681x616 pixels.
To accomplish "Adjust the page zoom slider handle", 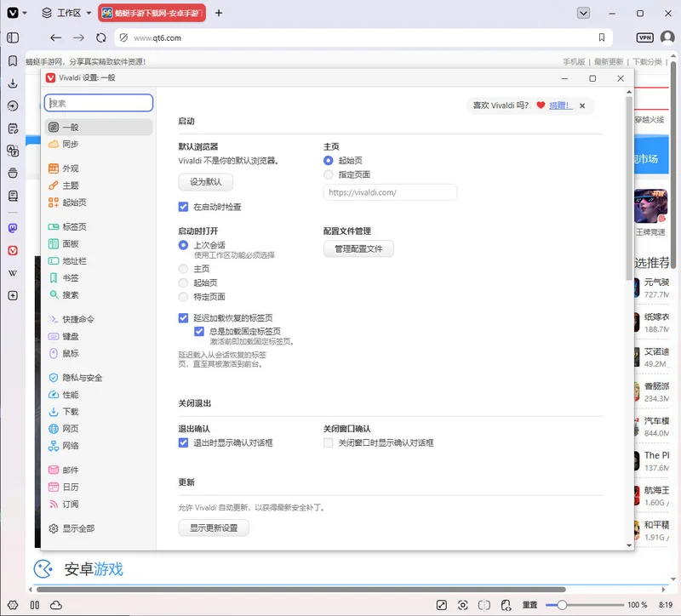I will [562, 605].
